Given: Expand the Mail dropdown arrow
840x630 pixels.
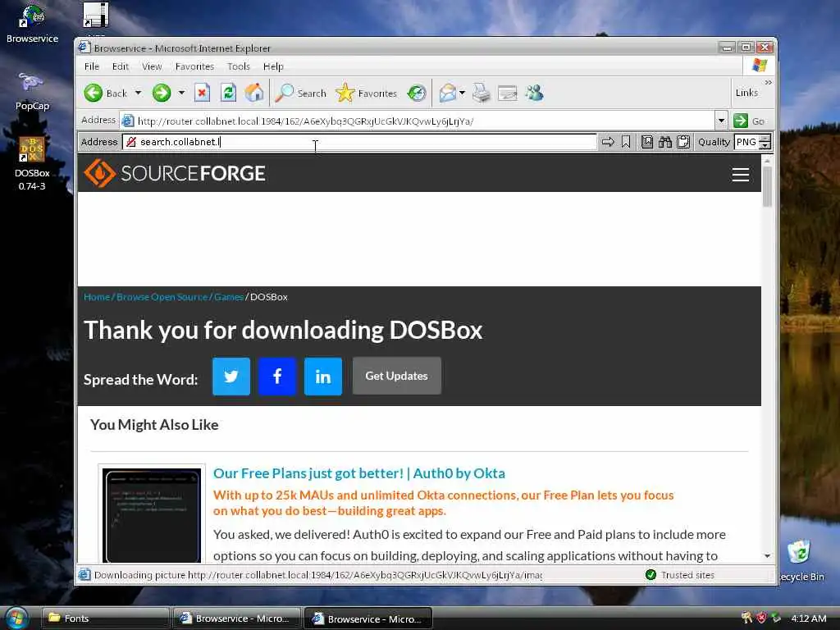Looking at the screenshot, I should tap(463, 94).
